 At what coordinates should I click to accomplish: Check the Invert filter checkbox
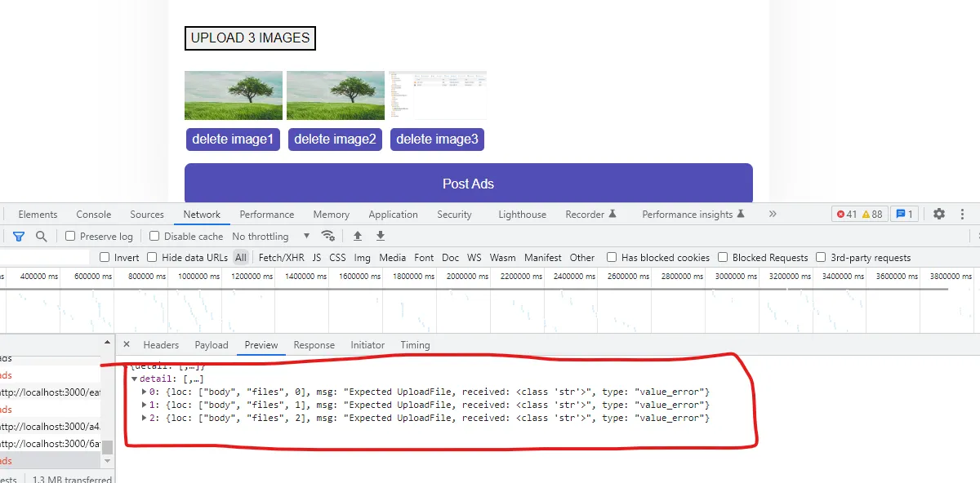(105, 257)
